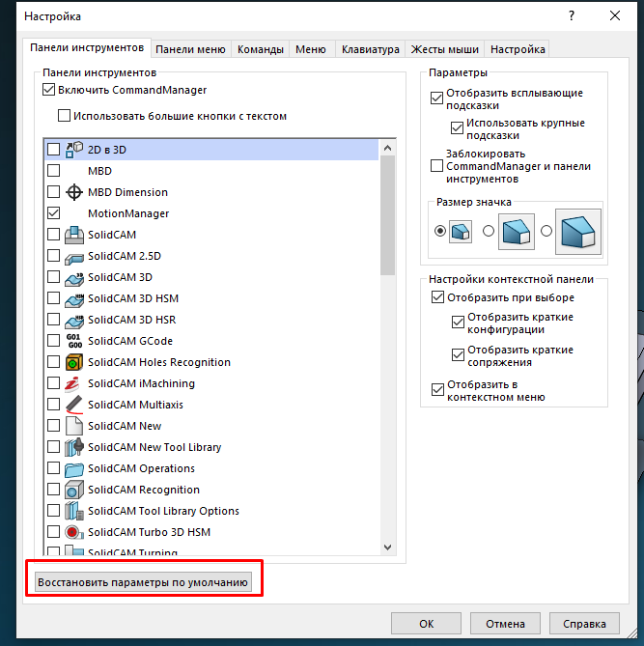
Task: Click the SolidCAM toolbar icon
Action: pyautogui.click(x=74, y=235)
